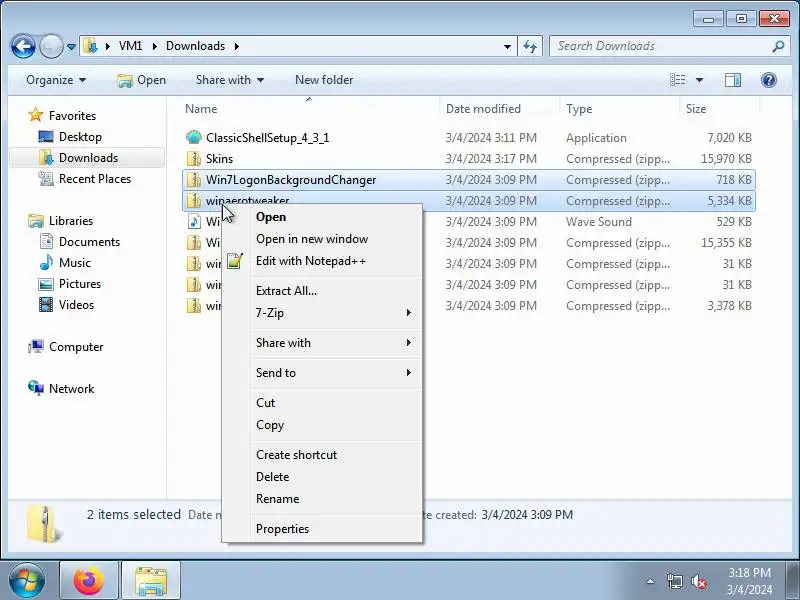Open the Share with toolbar dropdown
800x600 pixels.
pyautogui.click(x=230, y=80)
